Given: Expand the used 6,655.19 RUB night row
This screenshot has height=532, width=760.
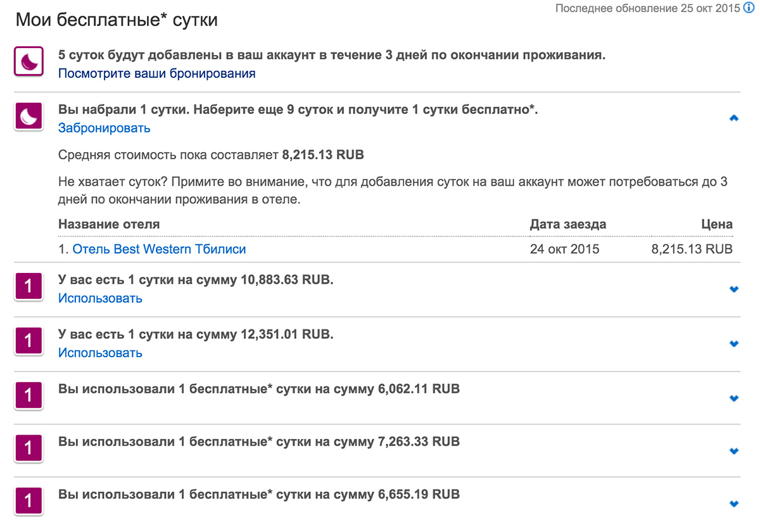Looking at the screenshot, I should (x=734, y=504).
